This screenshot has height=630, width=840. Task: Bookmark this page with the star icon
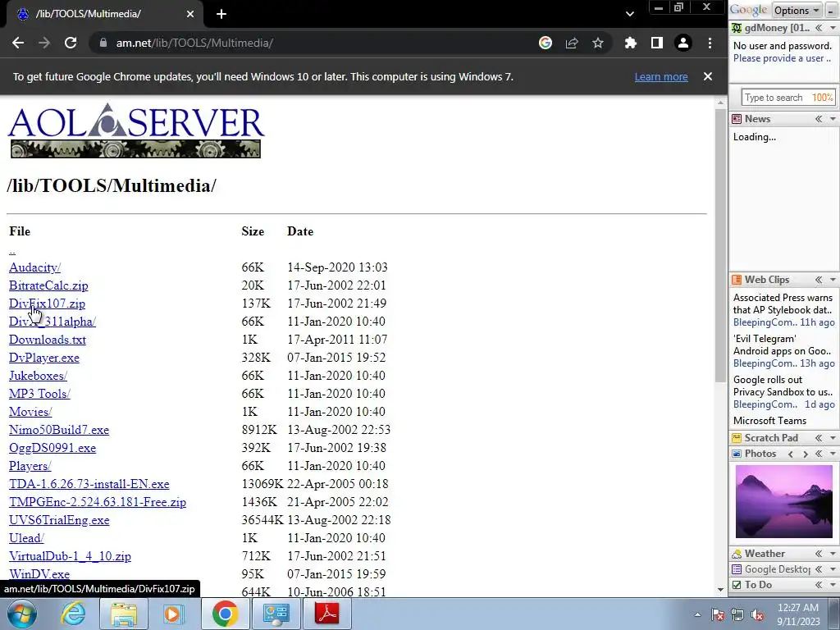(598, 43)
